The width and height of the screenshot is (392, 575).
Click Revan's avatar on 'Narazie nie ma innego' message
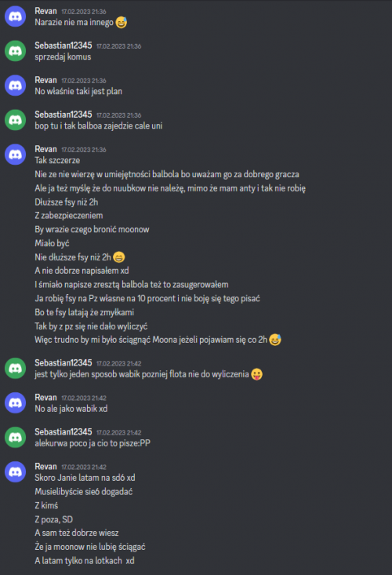pyautogui.click(x=15, y=16)
